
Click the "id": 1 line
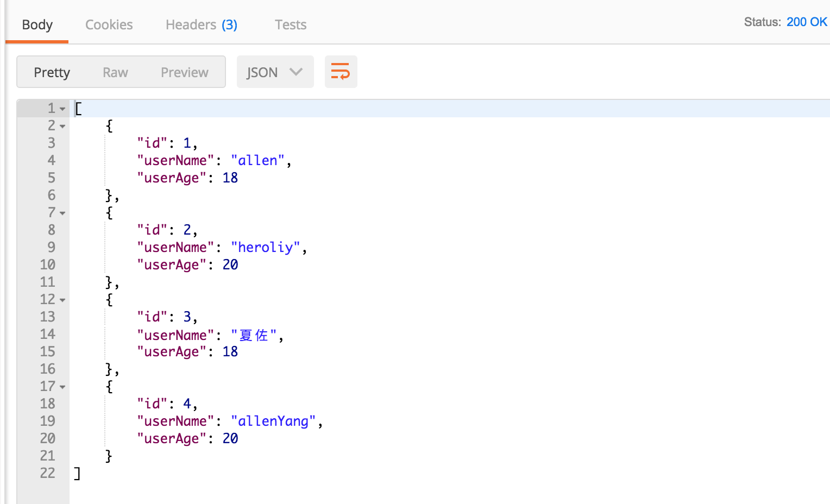167,143
